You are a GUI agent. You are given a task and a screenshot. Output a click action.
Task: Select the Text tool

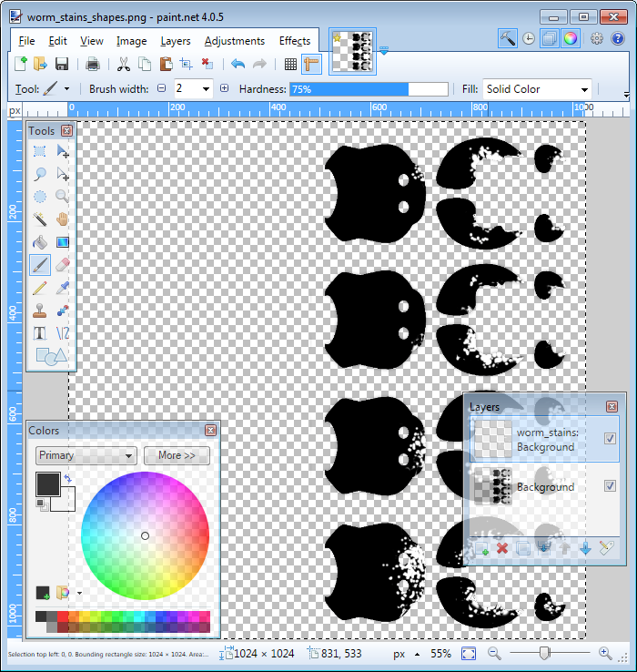click(40, 333)
